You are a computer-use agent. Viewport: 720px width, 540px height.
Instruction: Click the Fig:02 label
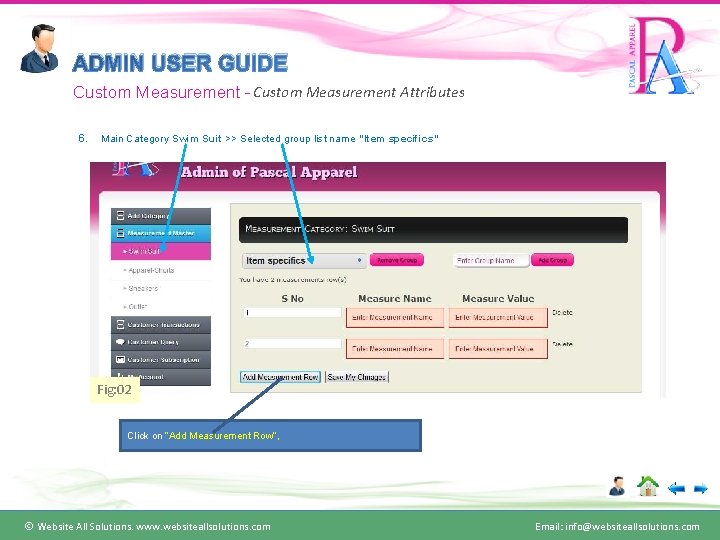(114, 390)
